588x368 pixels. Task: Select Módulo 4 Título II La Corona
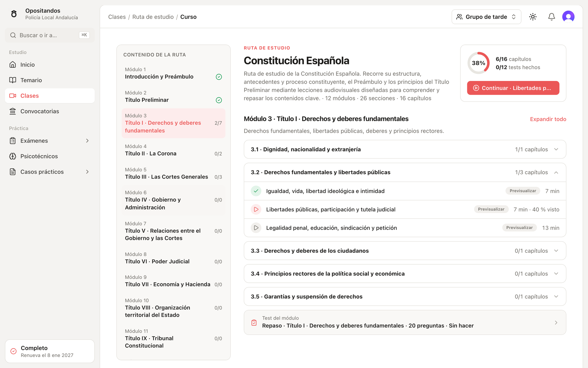click(173, 150)
